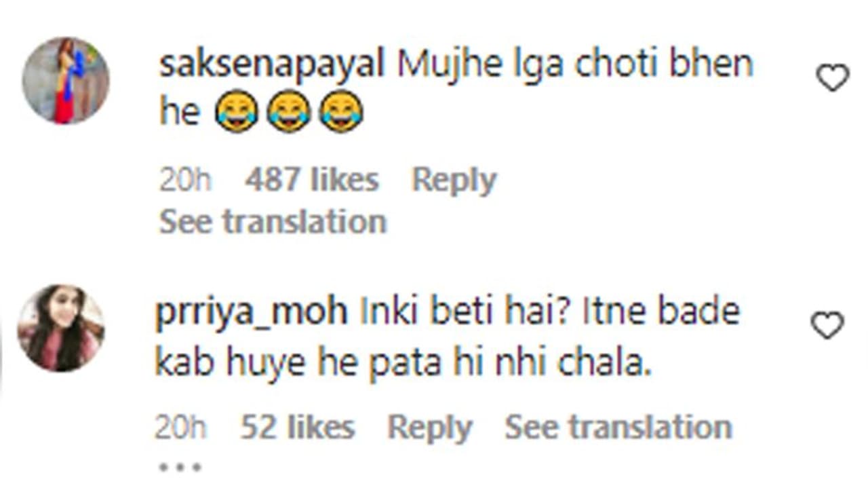Click the middle laughing emoji in saksenapayal's comment

tap(290, 113)
